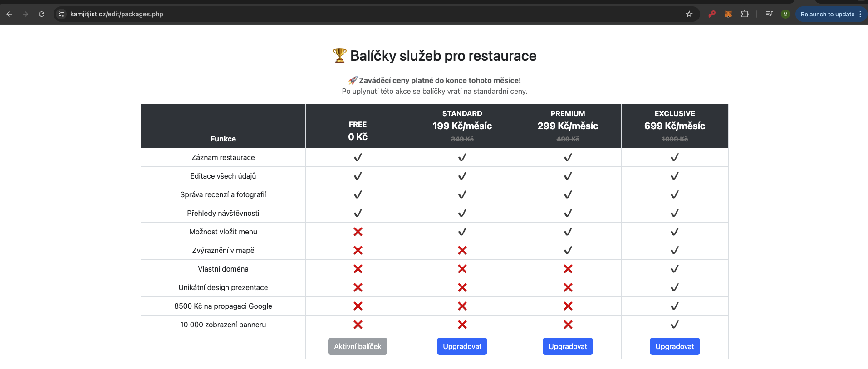Screen dimensions: 868x369
Task: Open the green M profile avatar
Action: 785,14
